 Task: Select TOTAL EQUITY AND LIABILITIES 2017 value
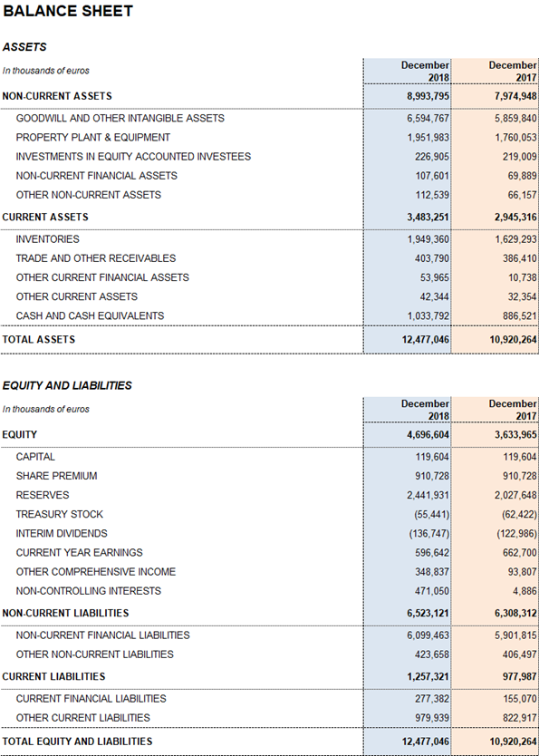[514, 741]
